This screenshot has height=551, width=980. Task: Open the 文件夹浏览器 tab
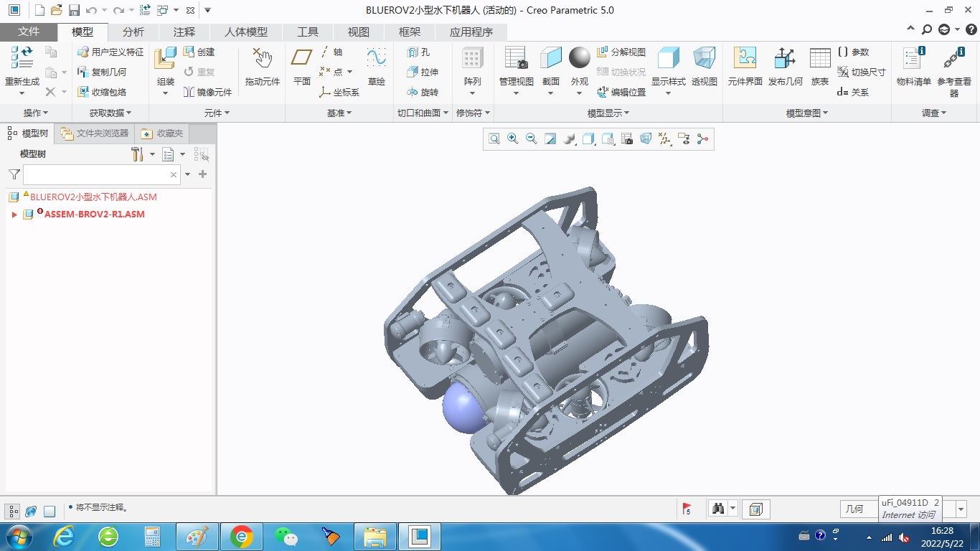click(95, 133)
